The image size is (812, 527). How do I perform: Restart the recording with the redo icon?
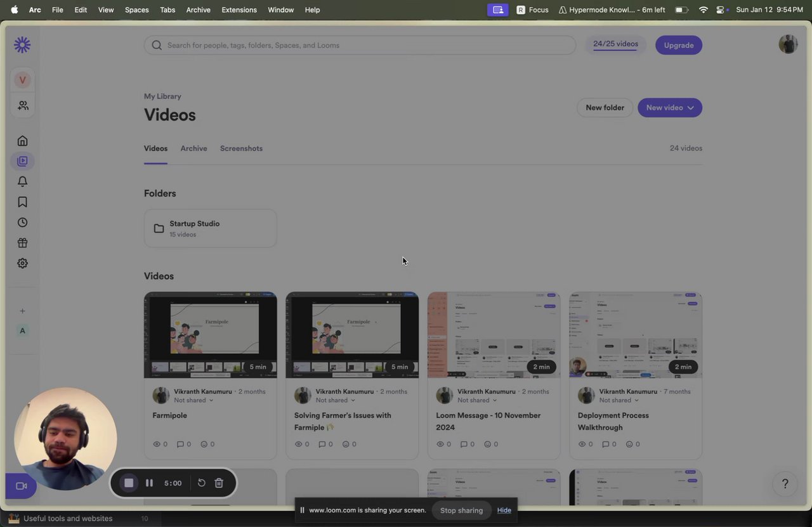[x=201, y=483]
